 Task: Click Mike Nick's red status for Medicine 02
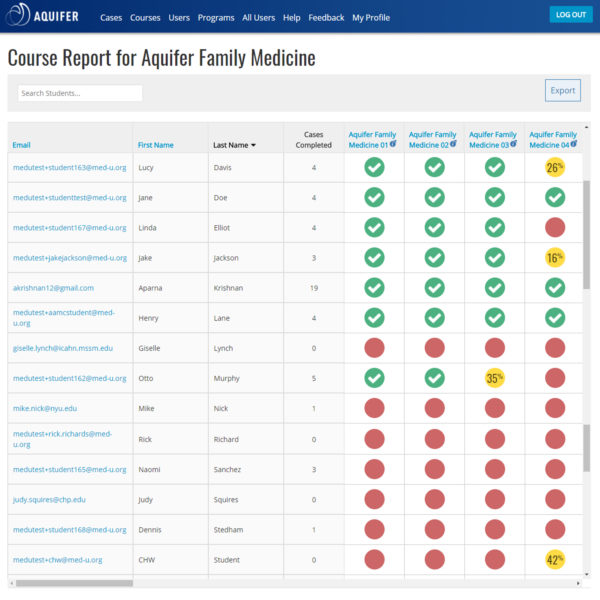click(435, 408)
